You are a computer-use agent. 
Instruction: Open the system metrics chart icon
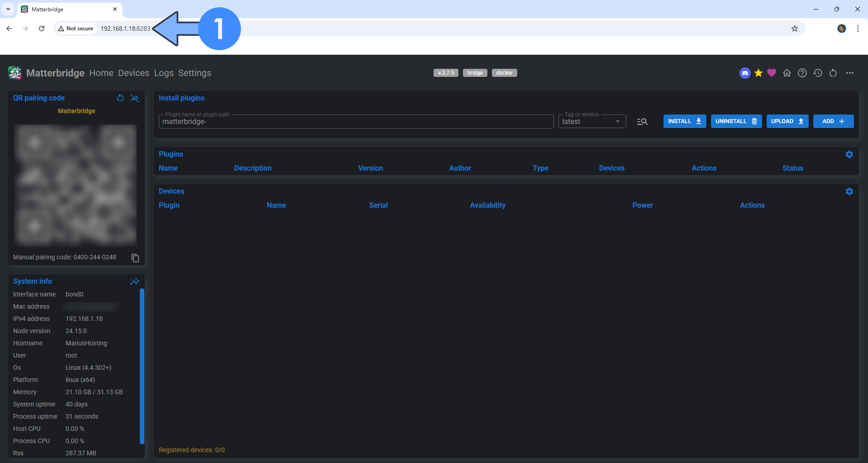pos(134,282)
